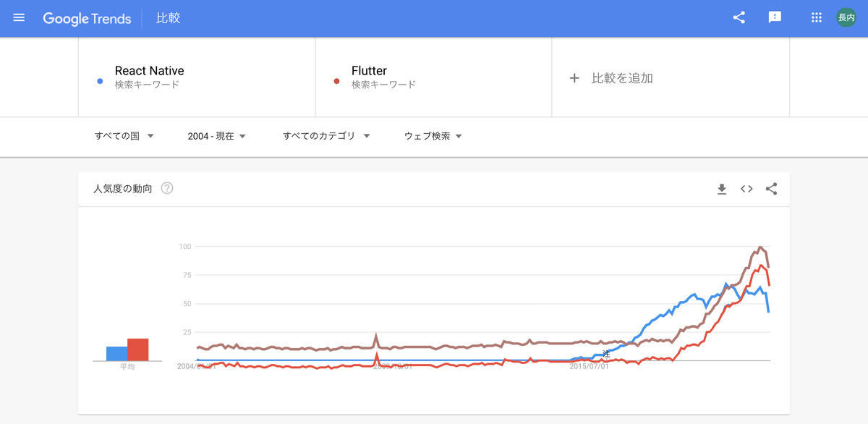Click the share icon in header
Image resolution: width=868 pixels, height=424 pixels.
(739, 18)
